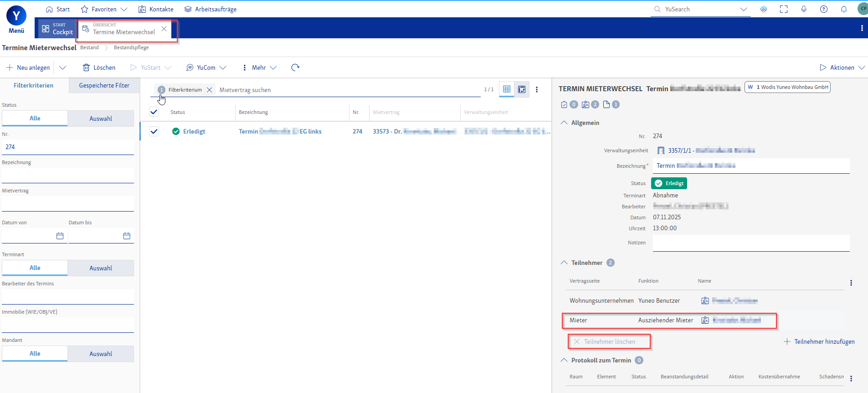Switch to table list view icon
Viewport: 868px width, 393px height.
coord(507,89)
